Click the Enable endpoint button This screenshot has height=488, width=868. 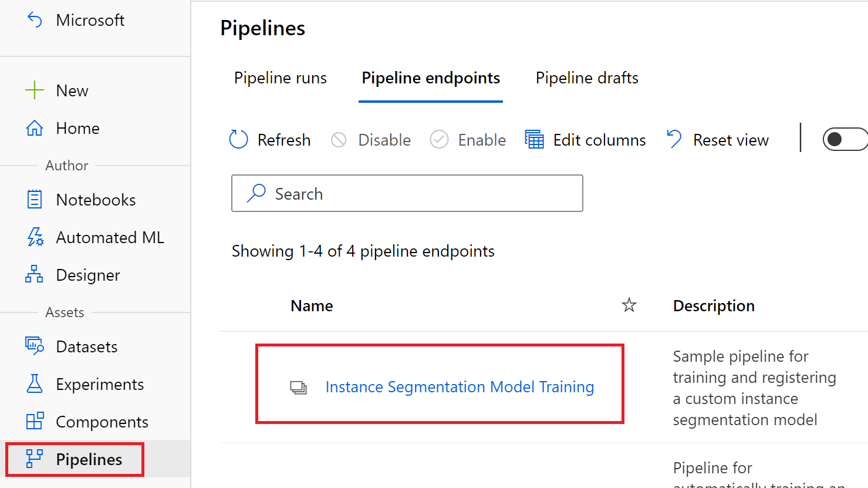point(468,140)
